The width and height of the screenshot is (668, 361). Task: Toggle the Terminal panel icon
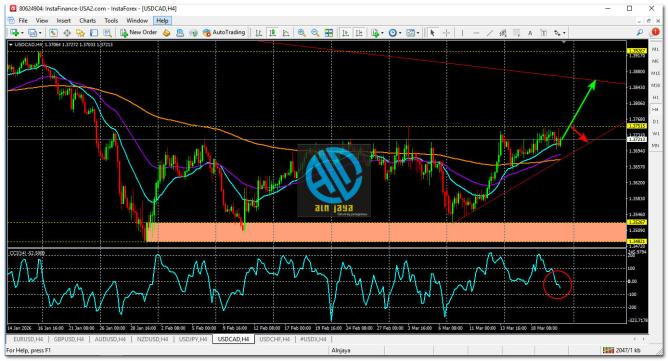(94, 33)
